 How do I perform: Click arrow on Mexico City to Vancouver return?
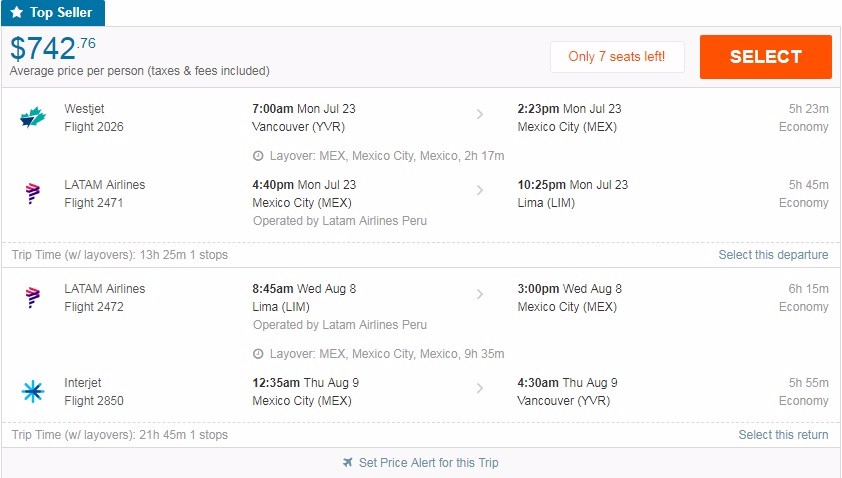coord(480,389)
